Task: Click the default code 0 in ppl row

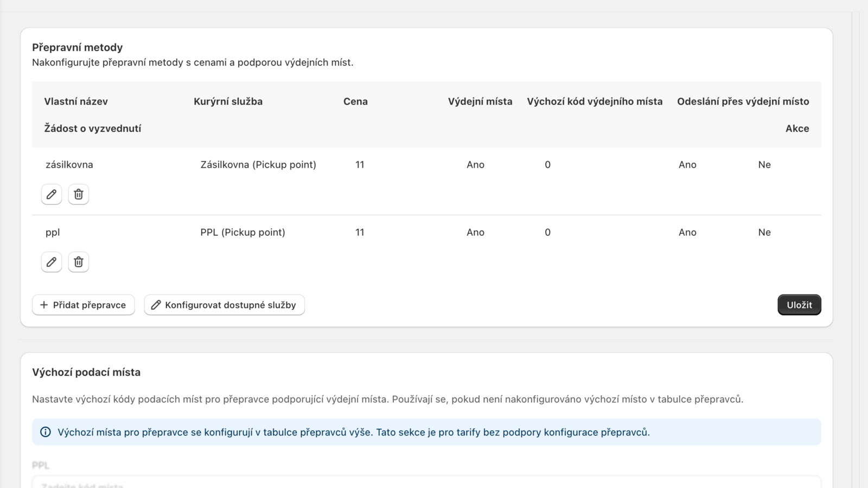Action: click(x=547, y=233)
